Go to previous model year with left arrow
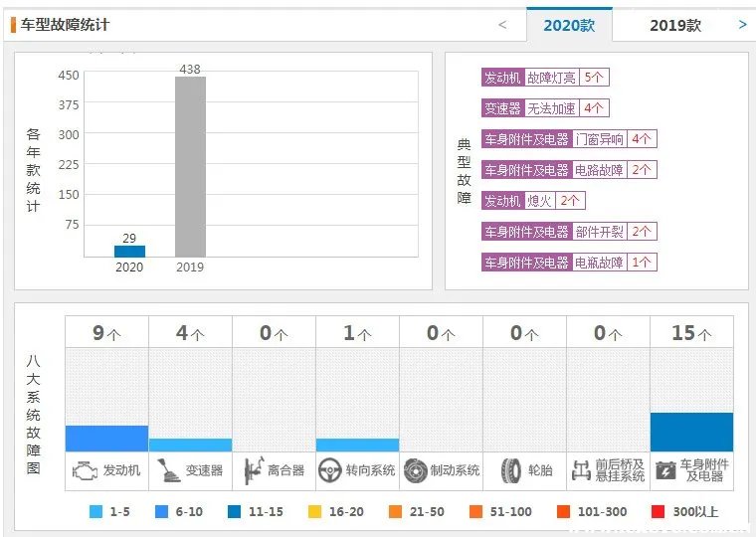Screen dimensions: 756x537 (x=502, y=25)
